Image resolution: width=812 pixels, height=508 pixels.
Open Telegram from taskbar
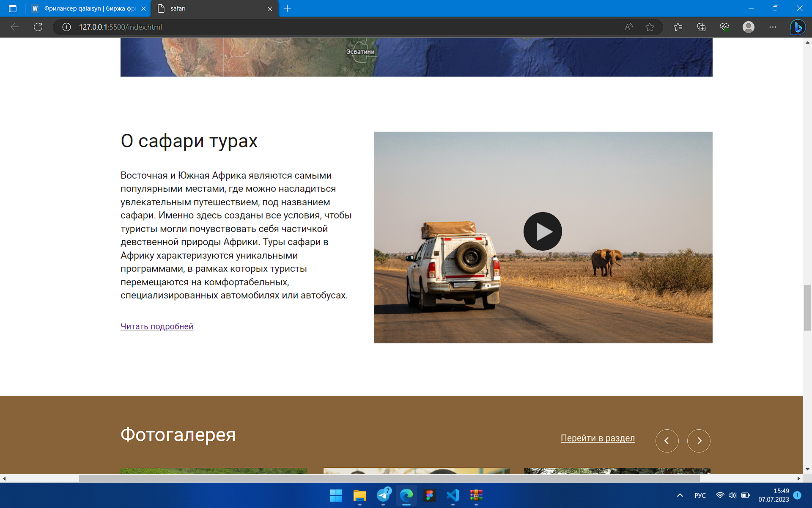click(x=383, y=495)
